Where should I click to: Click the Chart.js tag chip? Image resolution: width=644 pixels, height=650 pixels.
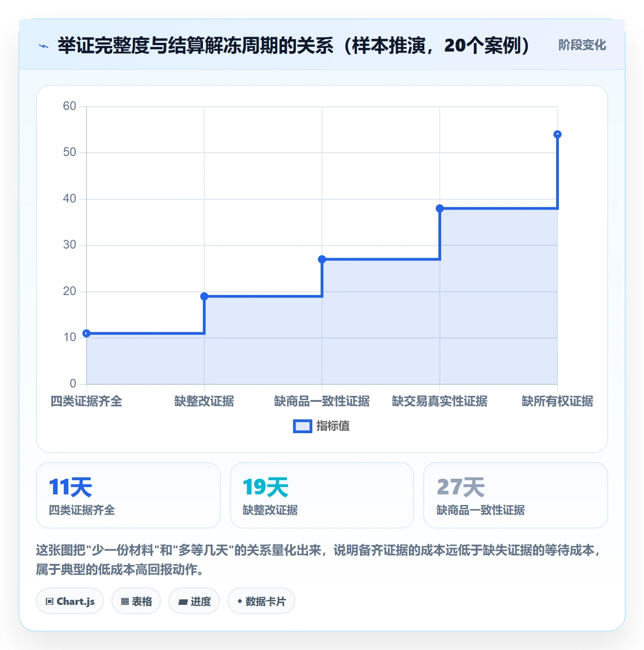point(70,601)
